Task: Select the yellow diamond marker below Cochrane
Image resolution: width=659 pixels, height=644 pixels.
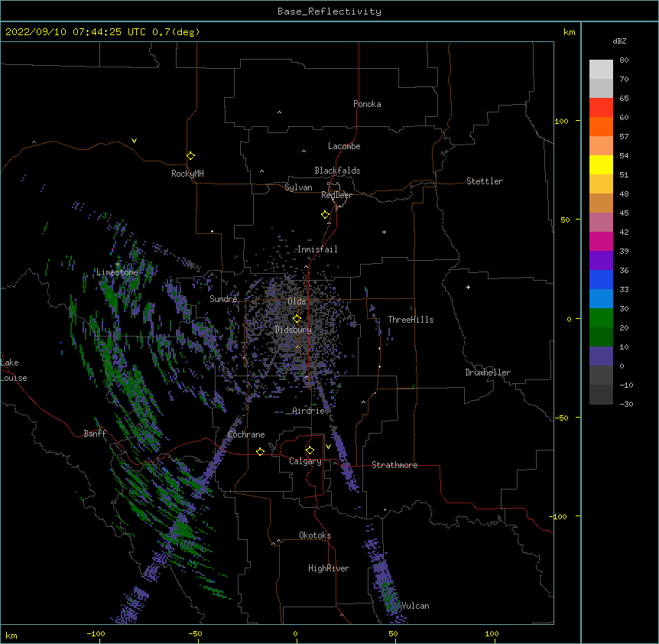Action: coord(260,451)
